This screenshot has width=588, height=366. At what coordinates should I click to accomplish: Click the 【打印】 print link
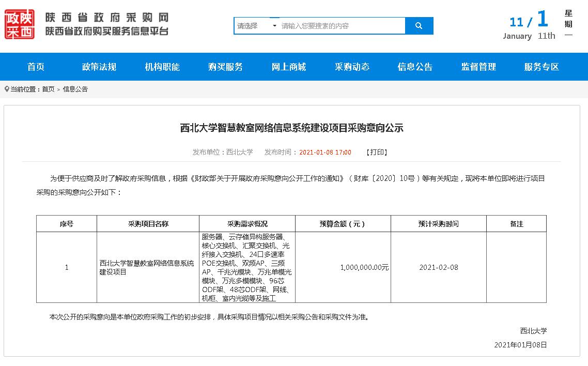pyautogui.click(x=377, y=152)
